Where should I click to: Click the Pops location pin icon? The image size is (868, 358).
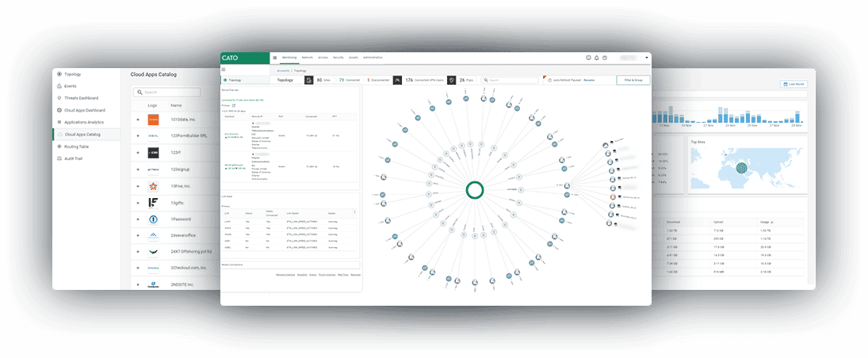click(451, 80)
